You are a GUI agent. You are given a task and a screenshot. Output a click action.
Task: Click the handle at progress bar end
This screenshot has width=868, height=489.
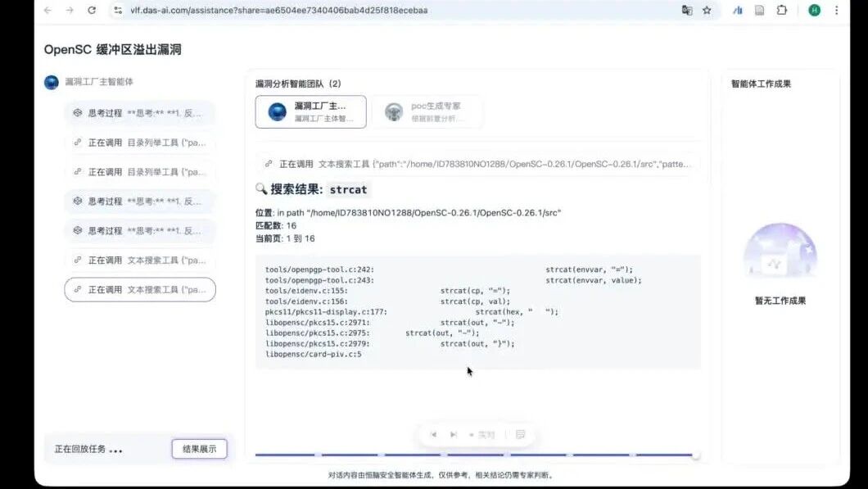pos(696,455)
